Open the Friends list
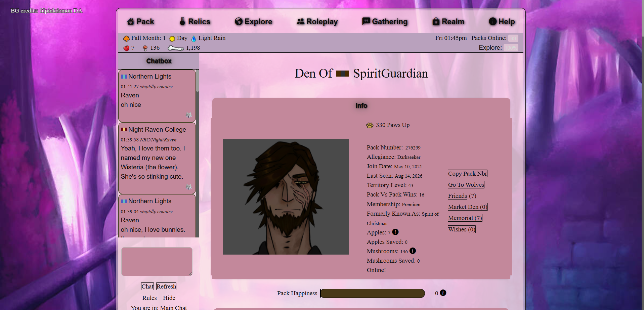Screen dimensions: 644x310 click(x=458, y=196)
